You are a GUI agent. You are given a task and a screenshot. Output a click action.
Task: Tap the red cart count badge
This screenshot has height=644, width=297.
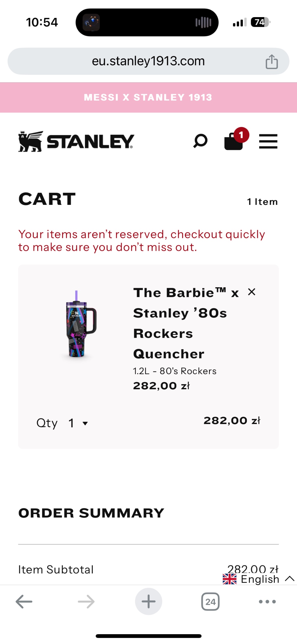tap(241, 135)
